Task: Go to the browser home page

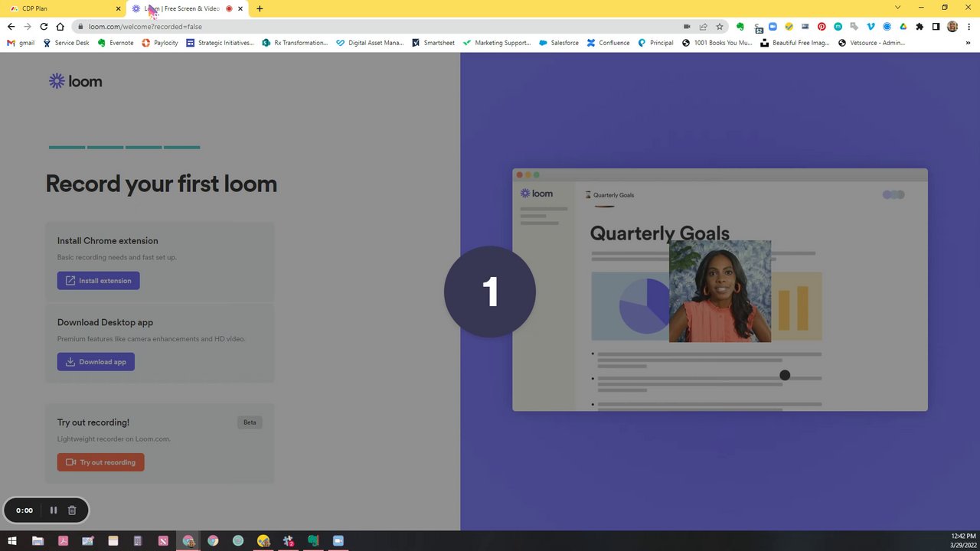Action: (x=60, y=27)
